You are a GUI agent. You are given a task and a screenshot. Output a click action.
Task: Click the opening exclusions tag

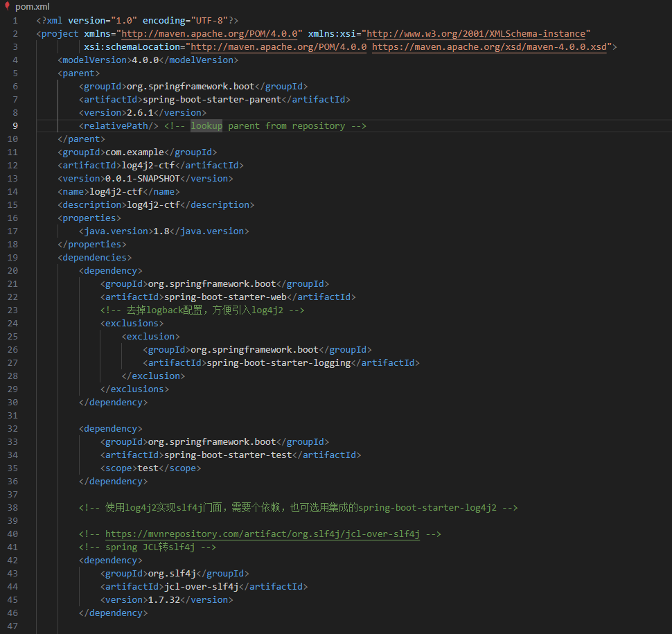132,323
